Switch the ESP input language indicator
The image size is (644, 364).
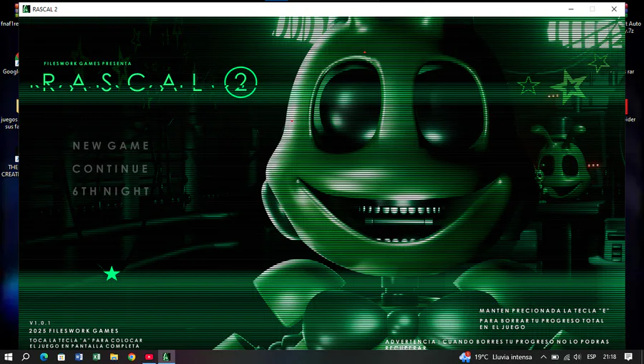click(592, 357)
